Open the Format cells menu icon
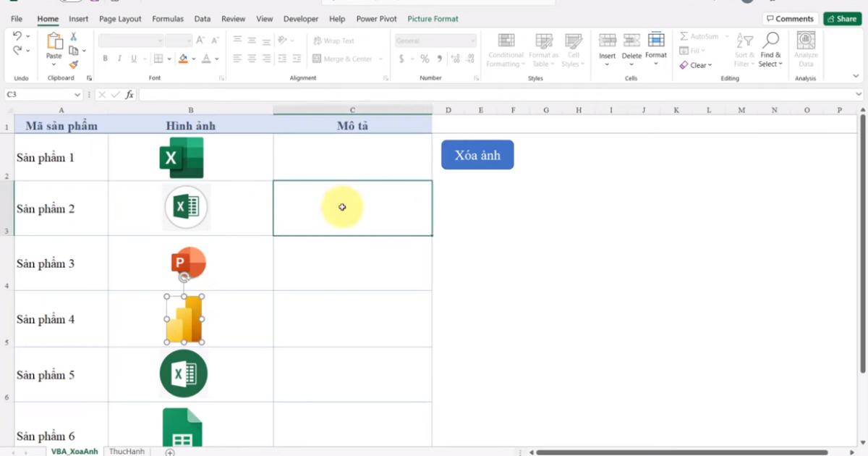 pyautogui.click(x=656, y=40)
